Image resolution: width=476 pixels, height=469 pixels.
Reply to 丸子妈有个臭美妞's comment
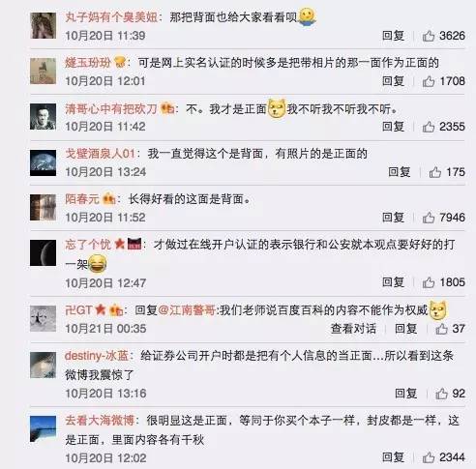(393, 36)
